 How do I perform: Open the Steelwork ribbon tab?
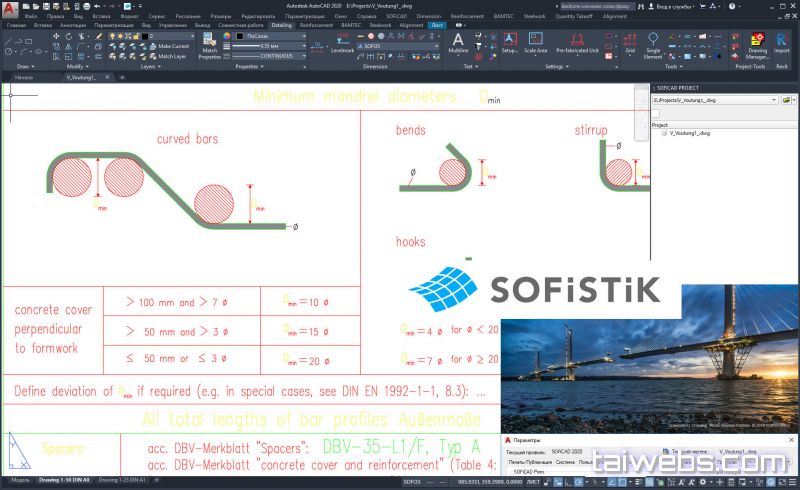380,25
